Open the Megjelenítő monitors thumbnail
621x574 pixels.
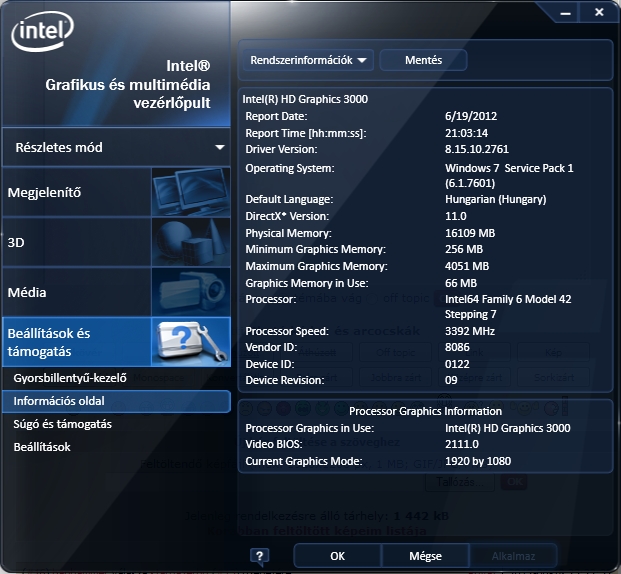(191, 192)
